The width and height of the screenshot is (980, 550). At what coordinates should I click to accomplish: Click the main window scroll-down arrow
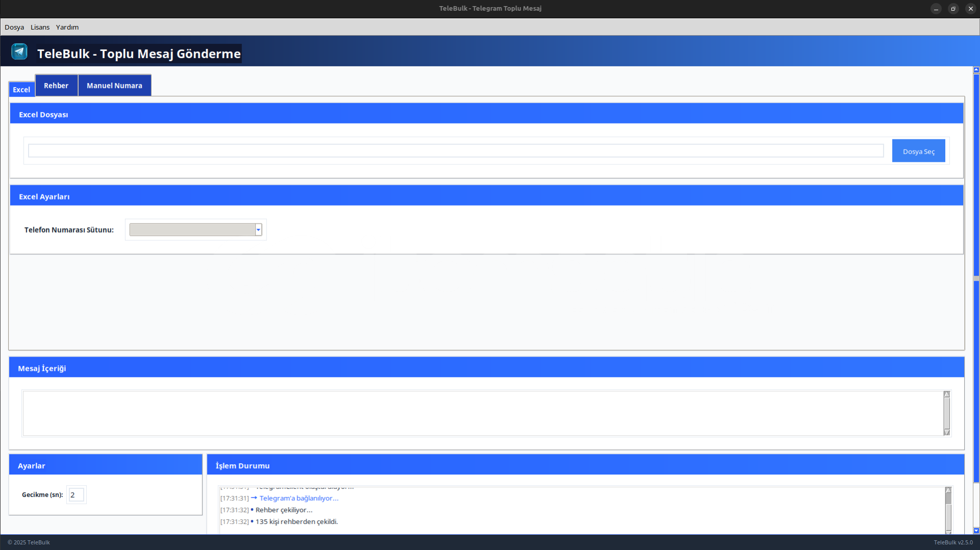[976, 531]
